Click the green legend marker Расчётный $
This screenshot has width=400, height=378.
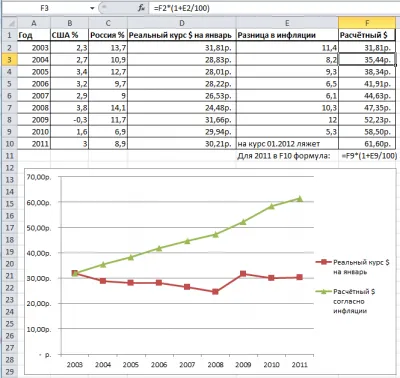[x=323, y=291]
